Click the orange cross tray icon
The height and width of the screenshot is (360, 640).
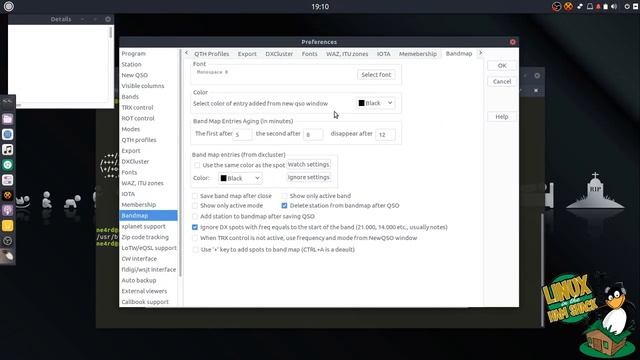click(x=568, y=7)
